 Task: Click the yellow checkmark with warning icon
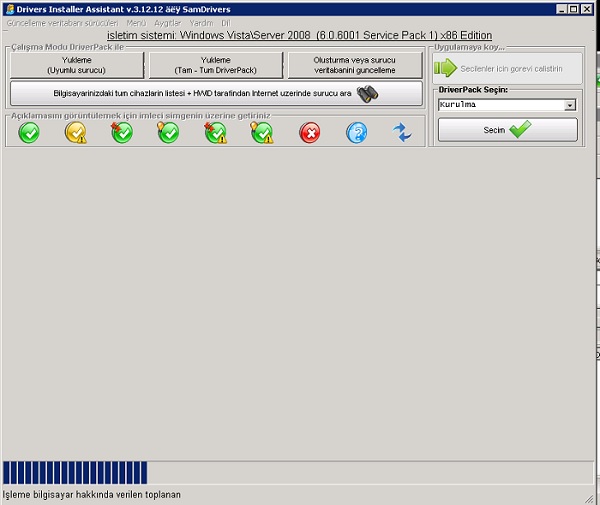76,133
